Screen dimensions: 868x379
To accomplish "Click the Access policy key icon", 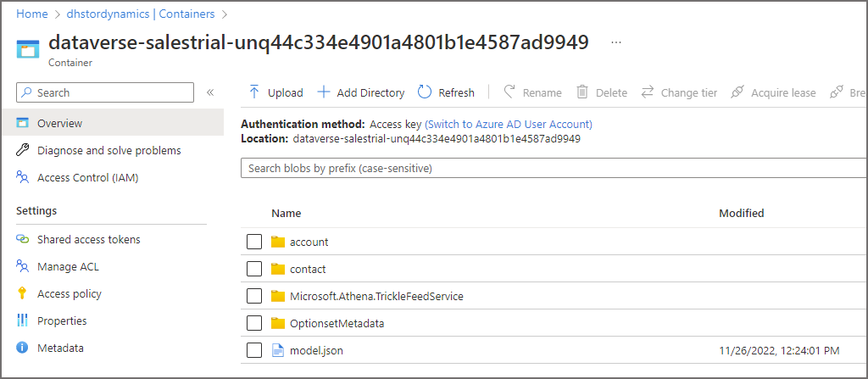I will 23,293.
